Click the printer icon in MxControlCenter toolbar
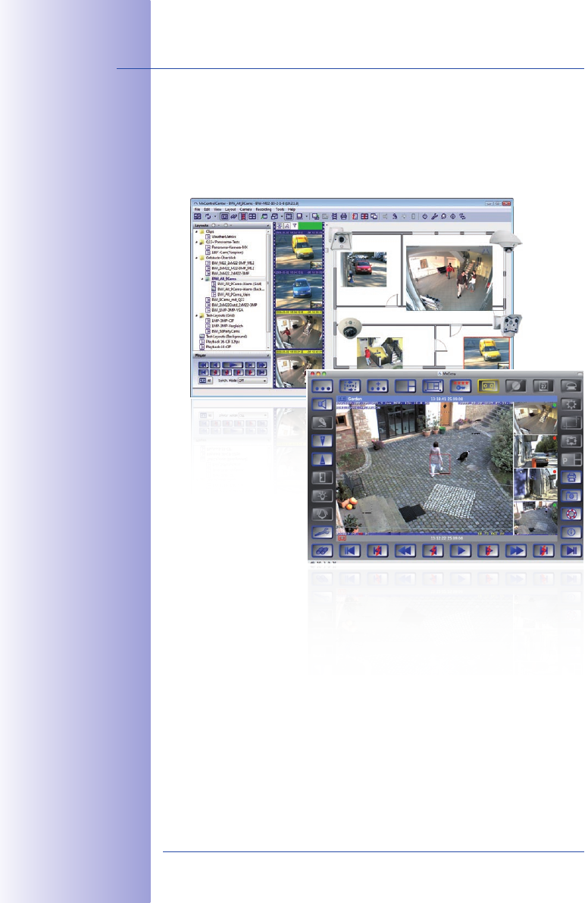Image resolution: width=588 pixels, height=903 pixels. [343, 217]
